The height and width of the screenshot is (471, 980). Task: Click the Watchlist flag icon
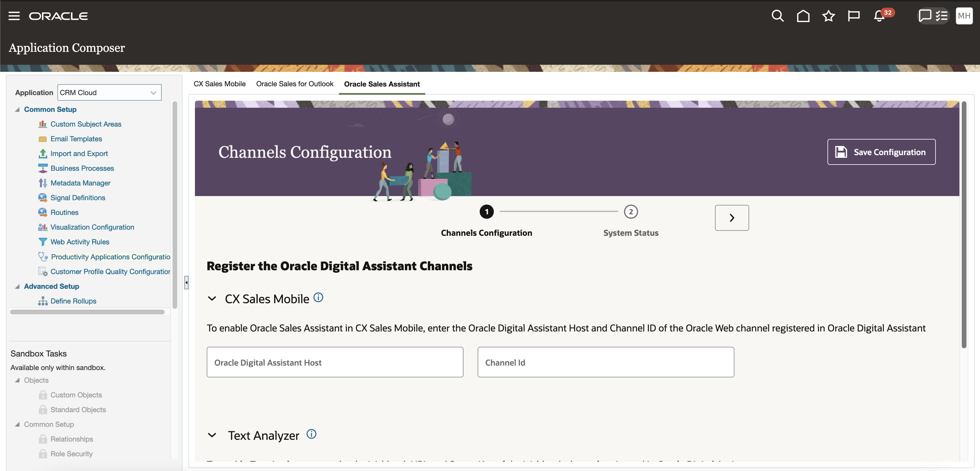[x=853, y=16]
